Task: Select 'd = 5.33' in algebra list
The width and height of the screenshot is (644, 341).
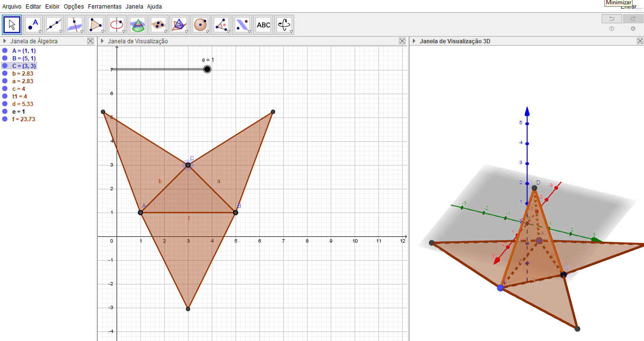Action: 23,104
